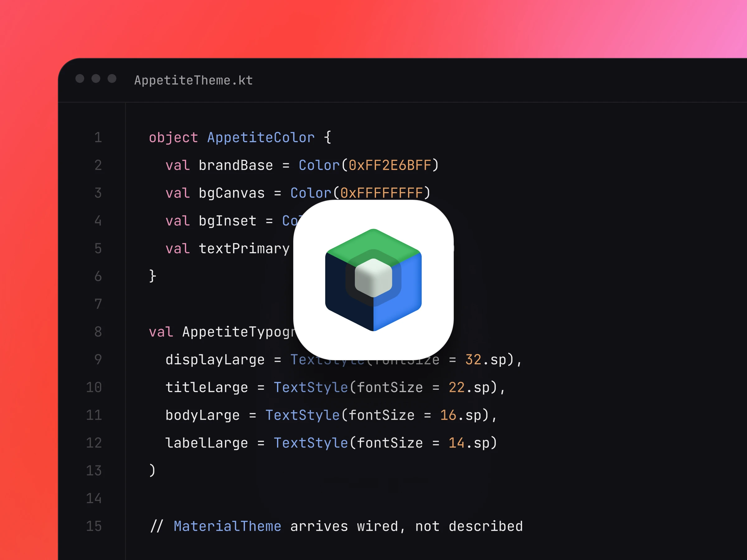Viewport: 747px width, 560px height.
Task: Click the middle window control dot
Action: pyautogui.click(x=96, y=79)
